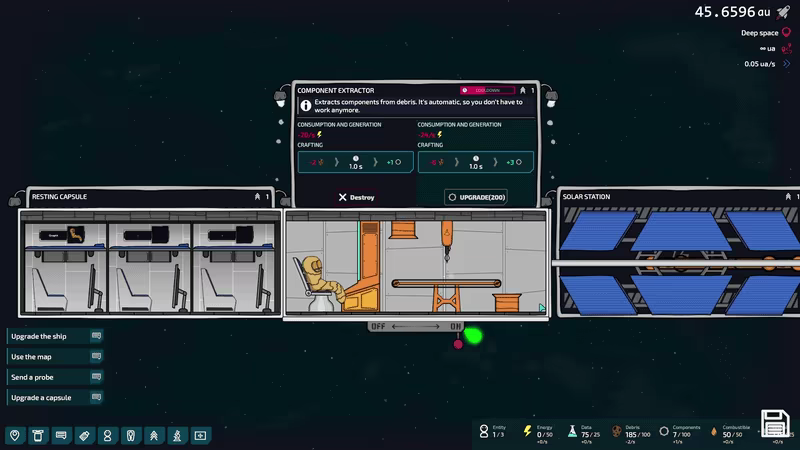Click the 0.05 ua/s speed value
Screen dimensions: 800x450
click(760, 64)
